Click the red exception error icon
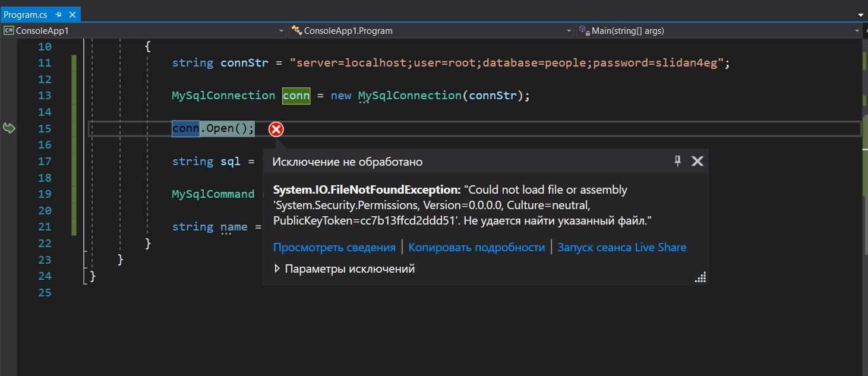The width and height of the screenshot is (868, 376). pos(276,129)
